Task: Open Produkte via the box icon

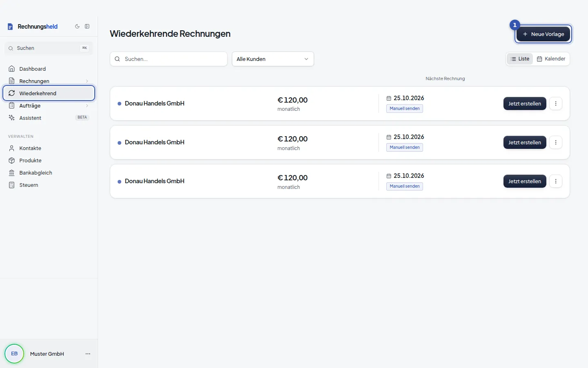Action: click(12, 160)
